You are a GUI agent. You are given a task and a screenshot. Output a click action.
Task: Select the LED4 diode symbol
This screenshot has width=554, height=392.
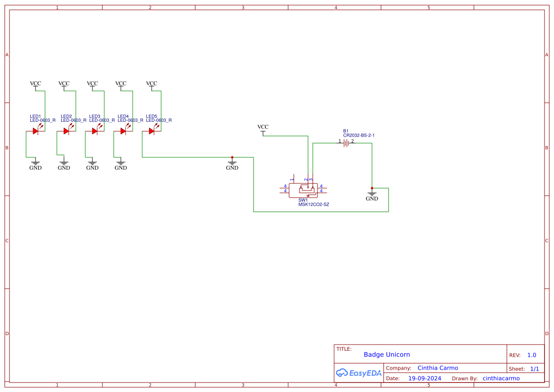pos(123,131)
